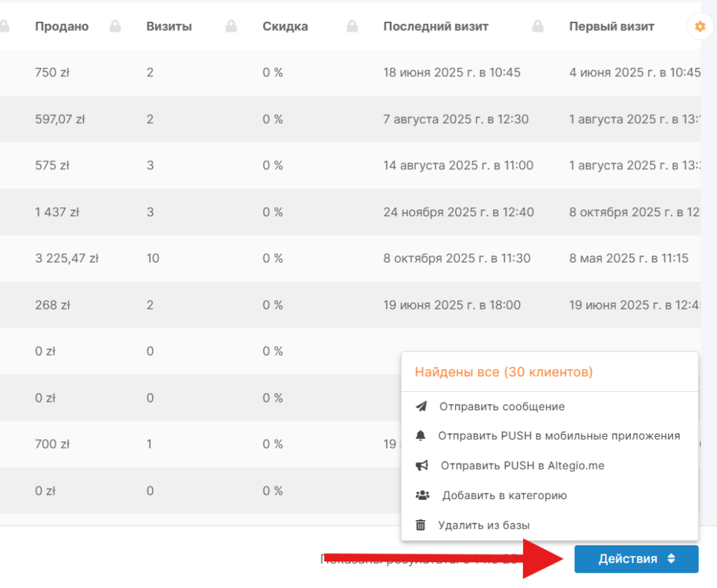Select Отправить сообщение from actions menu
Image resolution: width=717 pixels, height=588 pixels.
click(501, 406)
